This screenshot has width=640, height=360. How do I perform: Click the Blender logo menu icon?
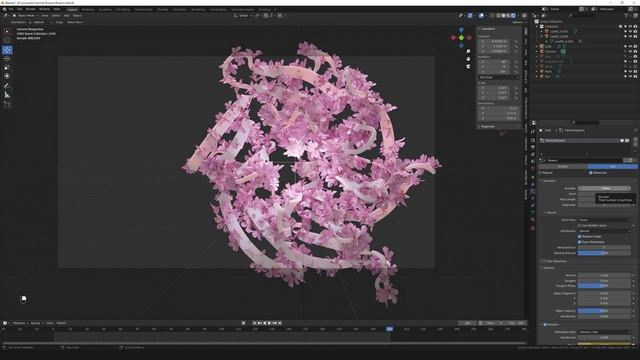point(4,9)
